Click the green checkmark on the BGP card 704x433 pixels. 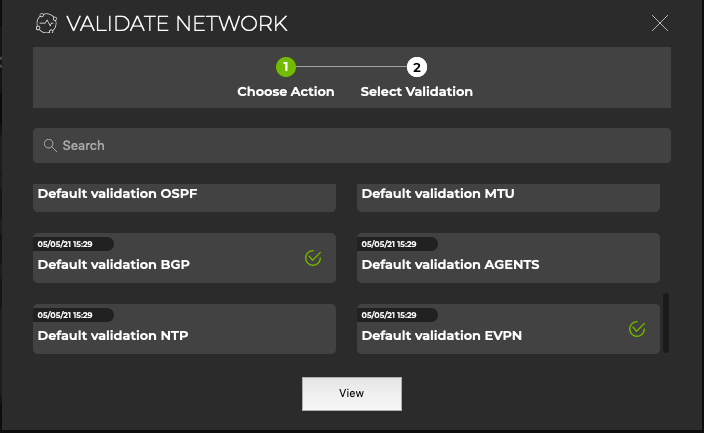pos(313,258)
